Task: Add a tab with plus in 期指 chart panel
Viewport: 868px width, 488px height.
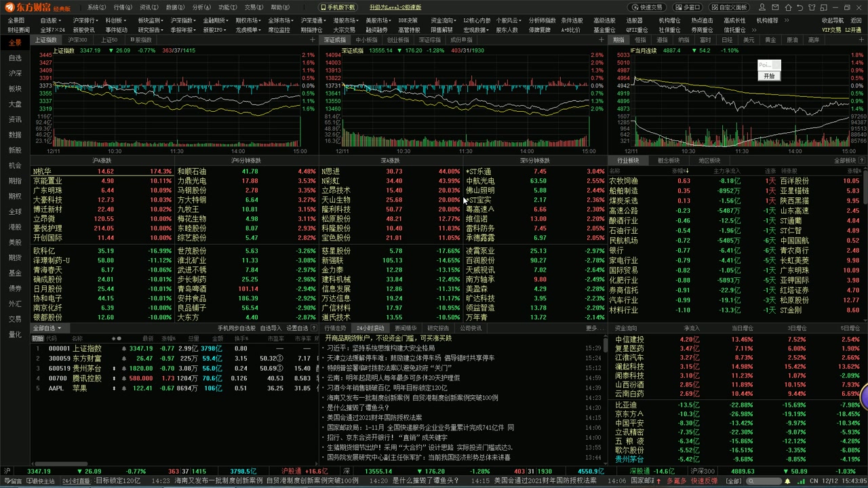Action: pyautogui.click(x=861, y=40)
